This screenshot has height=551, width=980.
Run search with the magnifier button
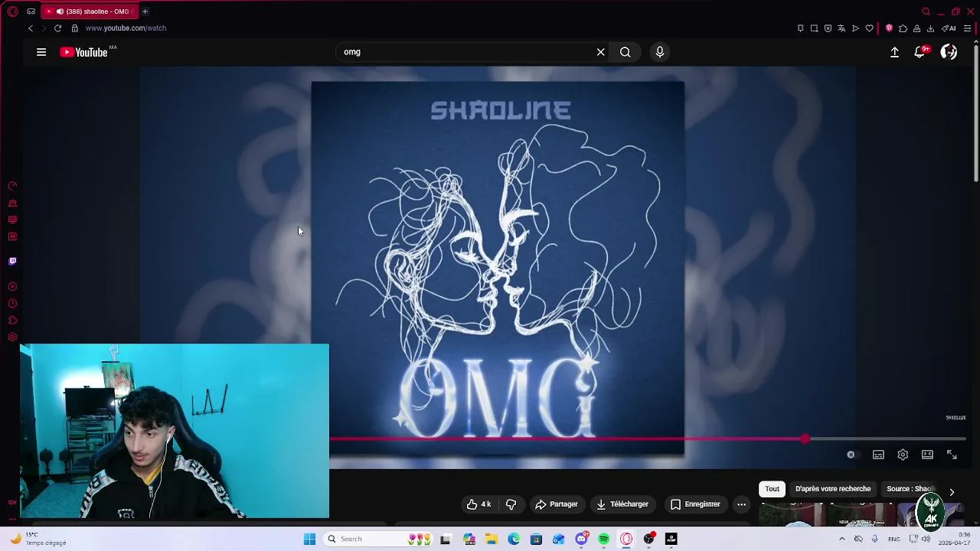click(626, 52)
